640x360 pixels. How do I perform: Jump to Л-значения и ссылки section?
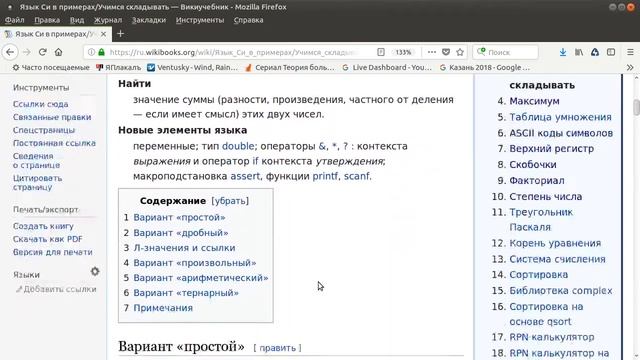click(184, 248)
